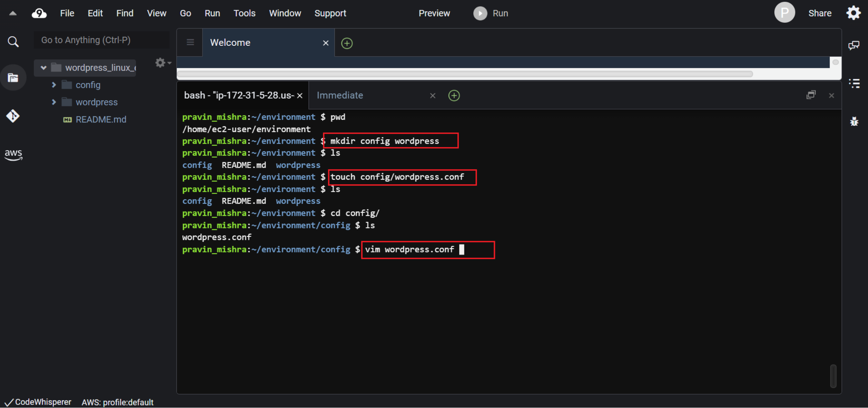Open the file tree settings gear dropdown
The height and width of the screenshot is (408, 868).
pyautogui.click(x=163, y=63)
